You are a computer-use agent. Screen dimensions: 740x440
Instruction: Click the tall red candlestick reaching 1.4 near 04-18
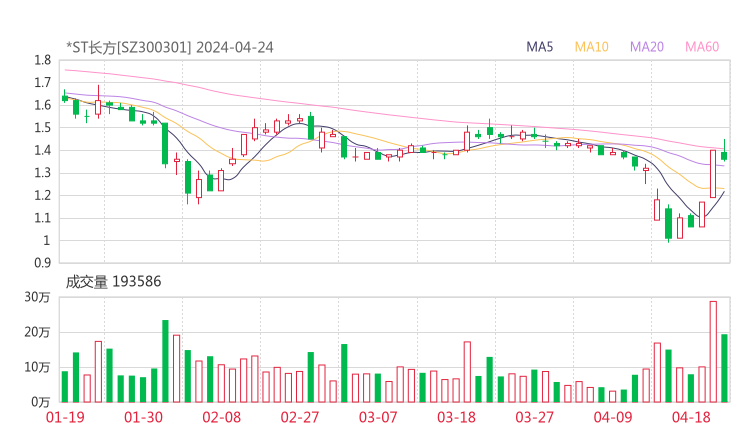[713, 174]
